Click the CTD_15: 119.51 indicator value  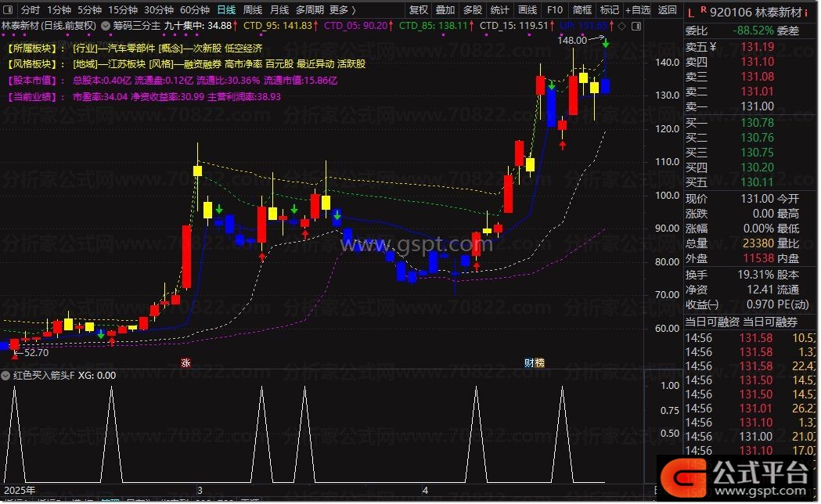[x=513, y=26]
